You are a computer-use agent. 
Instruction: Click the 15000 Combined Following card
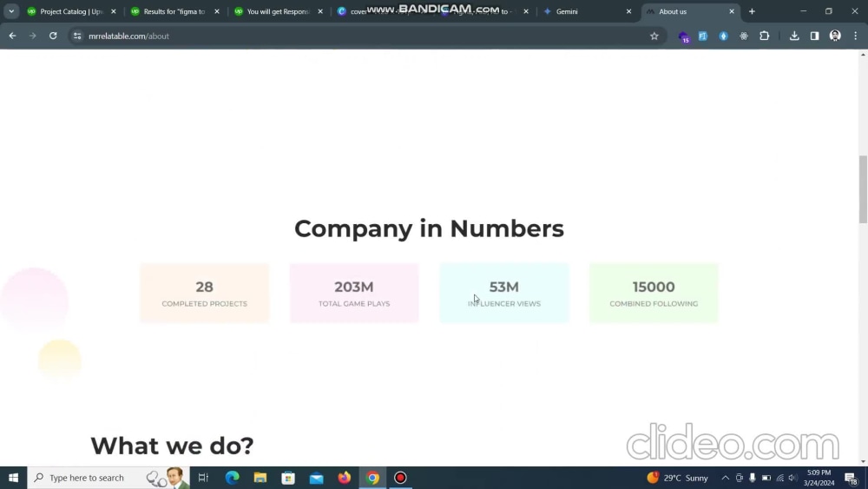pos(654,293)
